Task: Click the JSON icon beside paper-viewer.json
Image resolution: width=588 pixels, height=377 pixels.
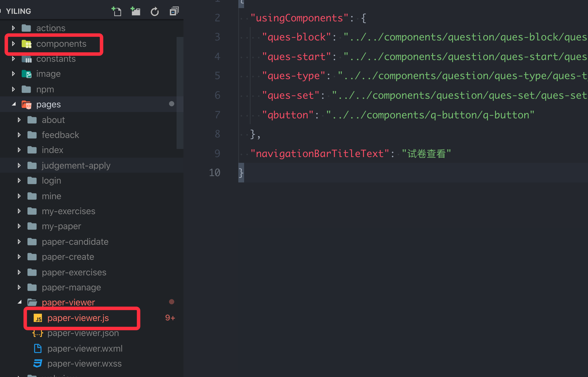Action: tap(38, 333)
